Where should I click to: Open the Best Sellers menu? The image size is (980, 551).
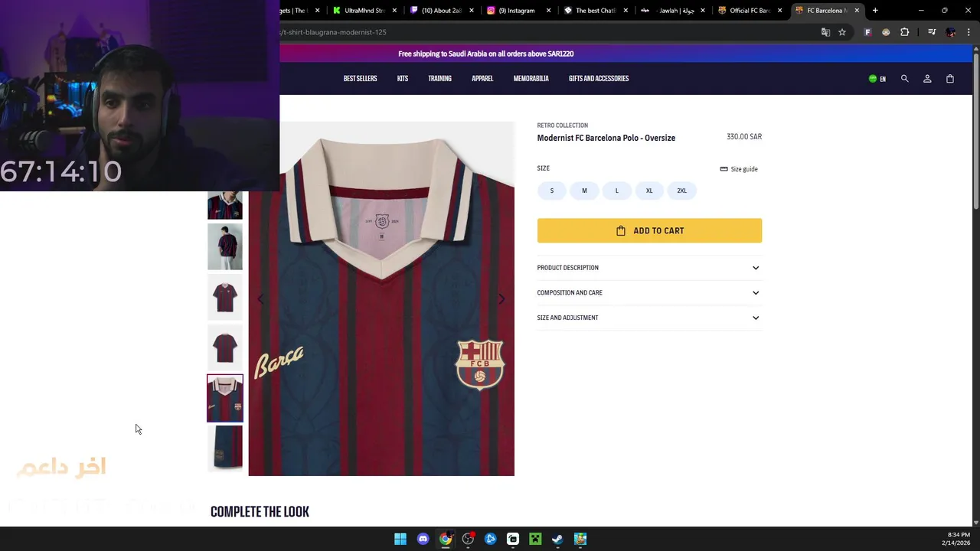(360, 79)
